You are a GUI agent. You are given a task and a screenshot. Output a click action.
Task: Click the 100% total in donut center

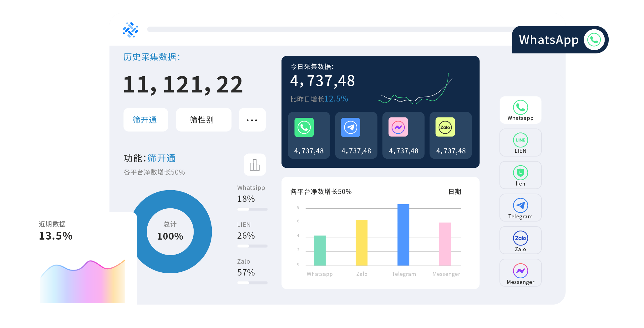[170, 236]
